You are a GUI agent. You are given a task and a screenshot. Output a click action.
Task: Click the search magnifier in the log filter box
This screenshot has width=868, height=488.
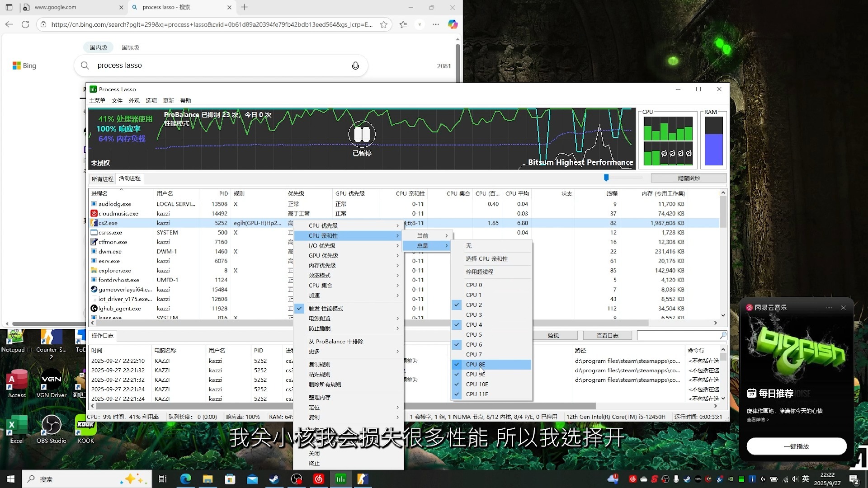coord(723,335)
